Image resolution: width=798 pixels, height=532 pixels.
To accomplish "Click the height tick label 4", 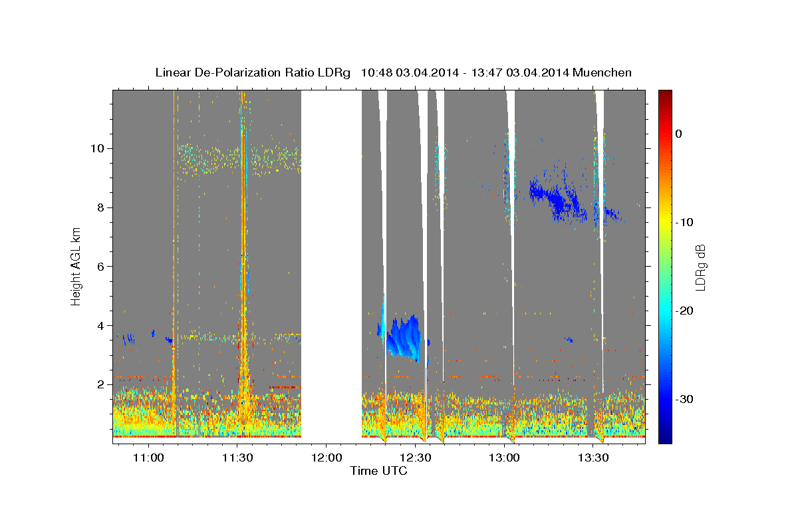I will coord(102,326).
